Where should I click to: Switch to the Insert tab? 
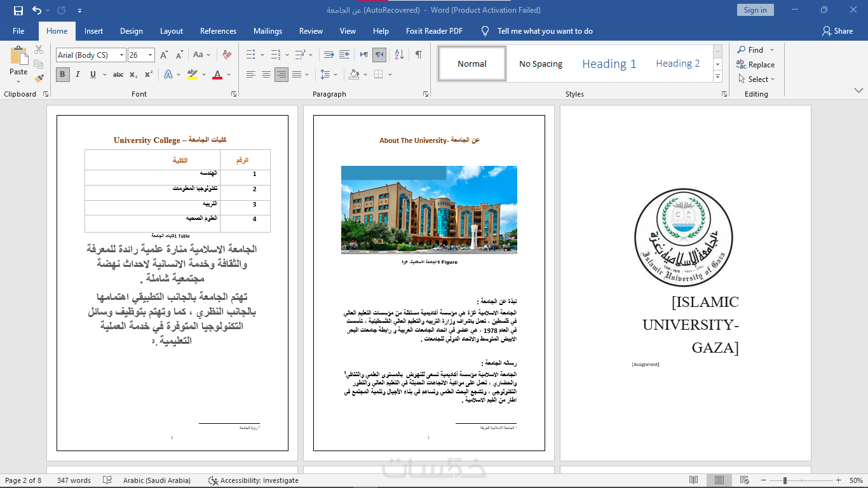[x=93, y=31]
